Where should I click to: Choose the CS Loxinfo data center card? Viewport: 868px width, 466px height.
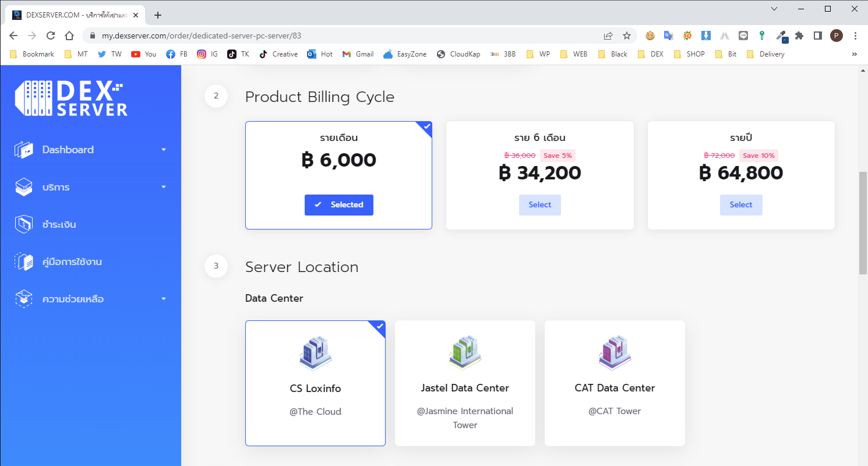315,383
